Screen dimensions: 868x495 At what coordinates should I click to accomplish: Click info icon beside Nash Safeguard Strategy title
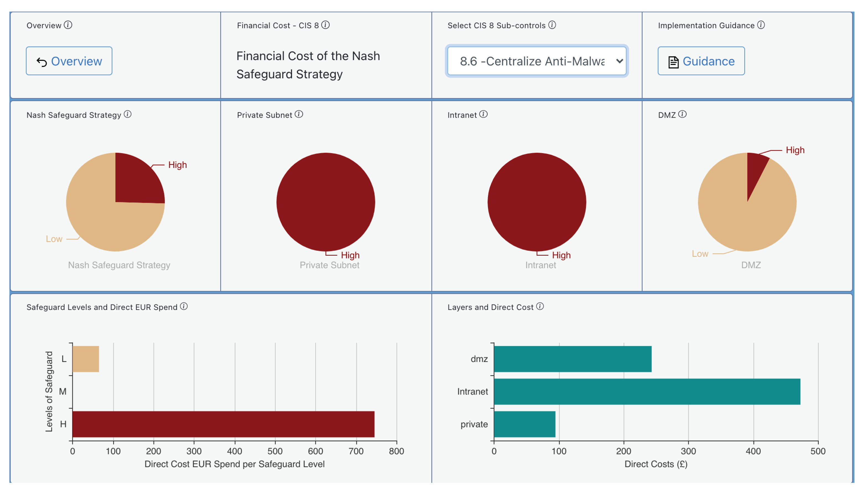pyautogui.click(x=128, y=114)
